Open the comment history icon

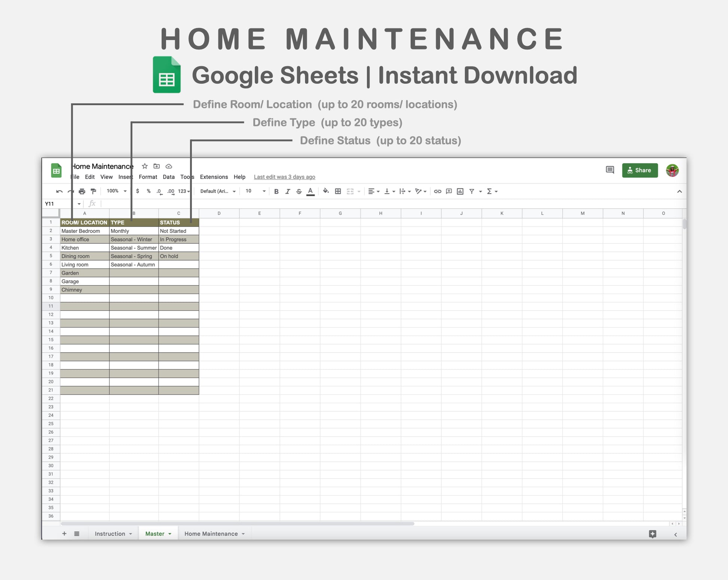click(x=610, y=170)
